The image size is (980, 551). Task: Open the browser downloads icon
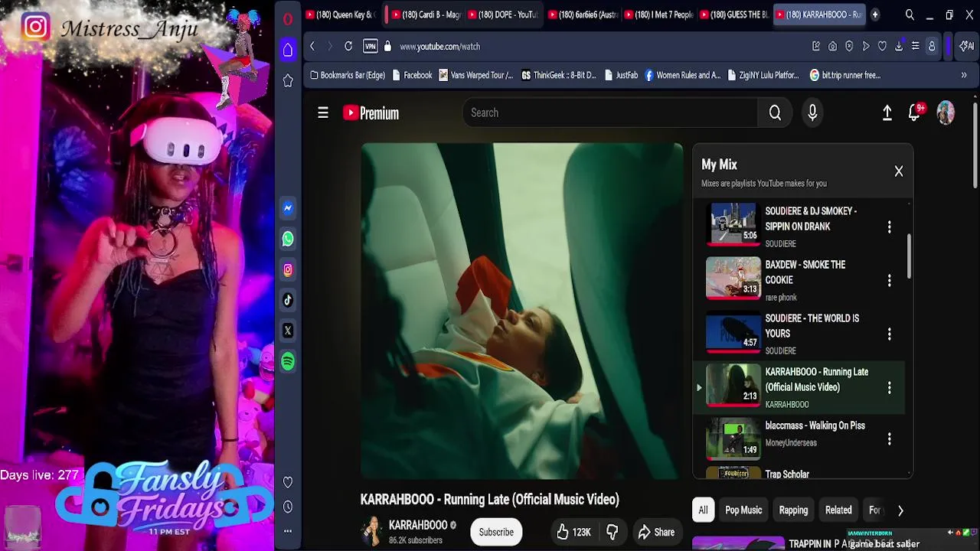[x=899, y=47]
